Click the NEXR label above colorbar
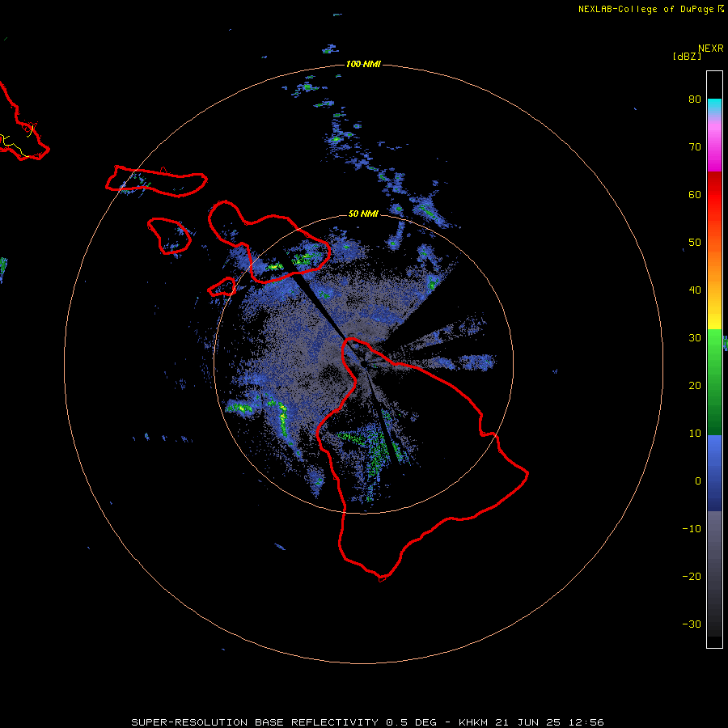The image size is (728, 728). 711,49
